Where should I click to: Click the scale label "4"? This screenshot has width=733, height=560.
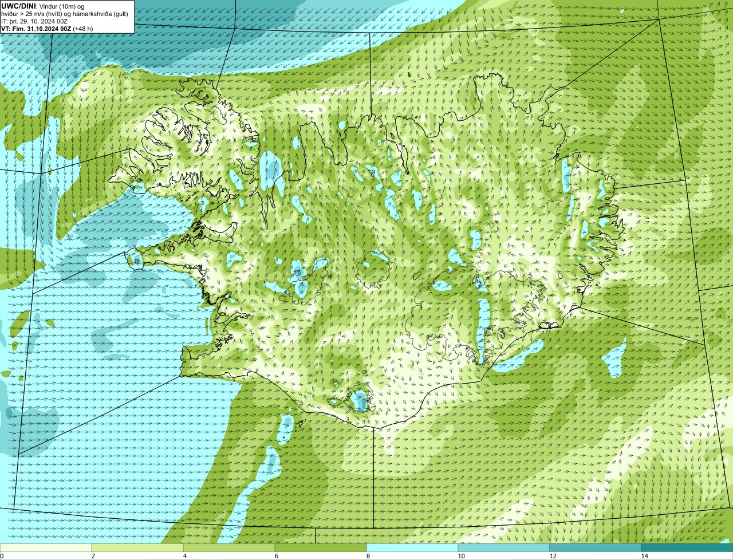click(184, 556)
